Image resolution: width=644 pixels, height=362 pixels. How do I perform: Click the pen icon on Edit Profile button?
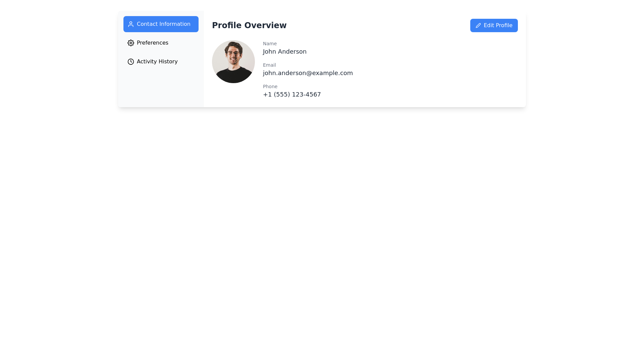click(478, 25)
